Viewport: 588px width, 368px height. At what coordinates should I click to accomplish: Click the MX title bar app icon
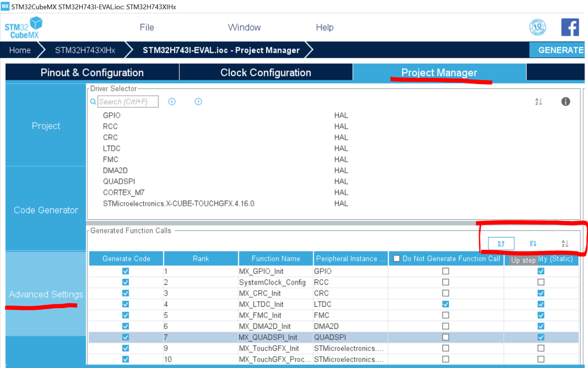pyautogui.click(x=5, y=6)
